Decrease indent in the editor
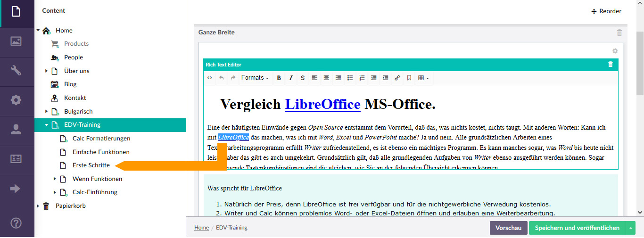Viewport: 644px width, 238px height. [373, 78]
